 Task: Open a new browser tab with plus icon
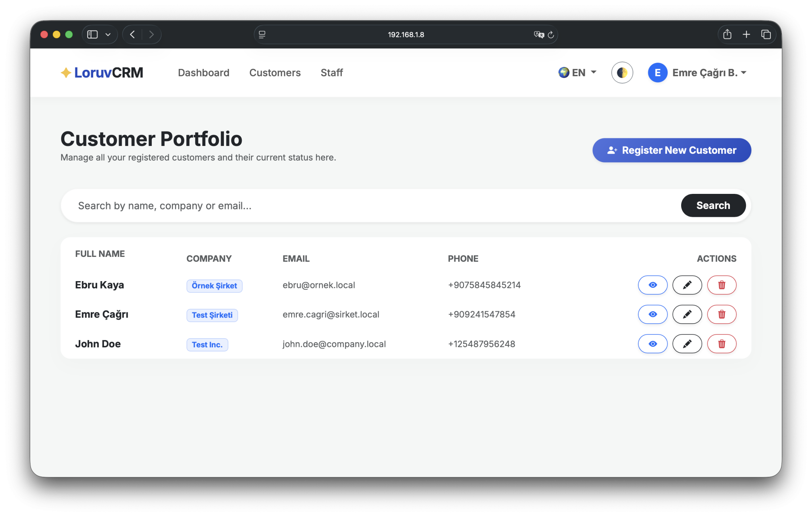coord(746,34)
